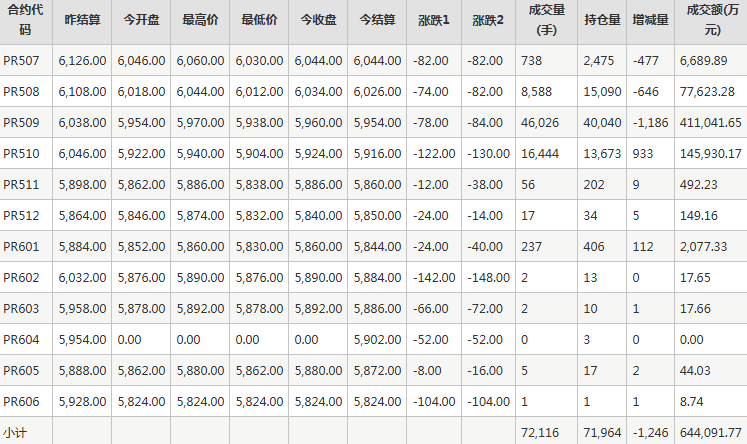This screenshot has height=444, width=747.
Task: Click PR602 change value -148.00
Action: tap(488, 278)
